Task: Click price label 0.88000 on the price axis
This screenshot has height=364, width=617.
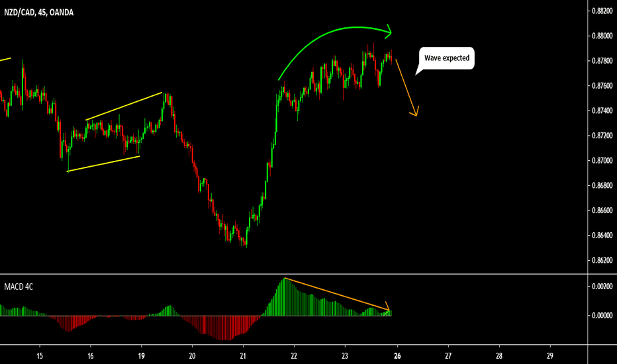Action: (x=602, y=36)
